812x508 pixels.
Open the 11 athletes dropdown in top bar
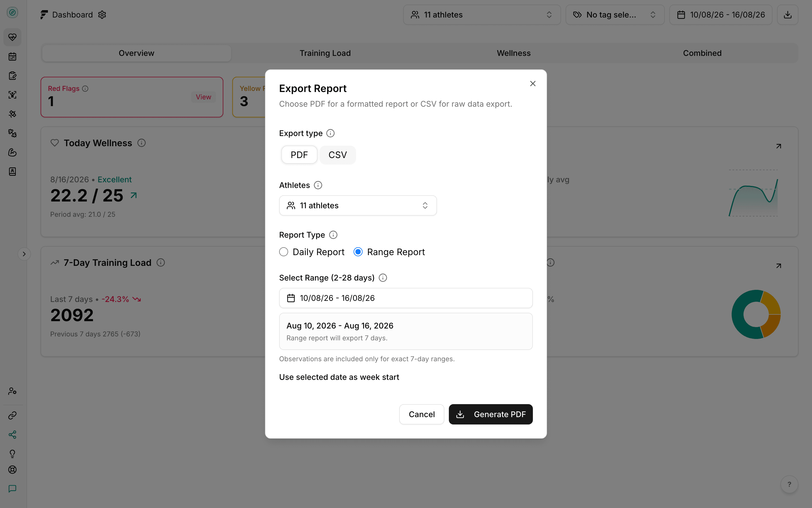(x=482, y=15)
